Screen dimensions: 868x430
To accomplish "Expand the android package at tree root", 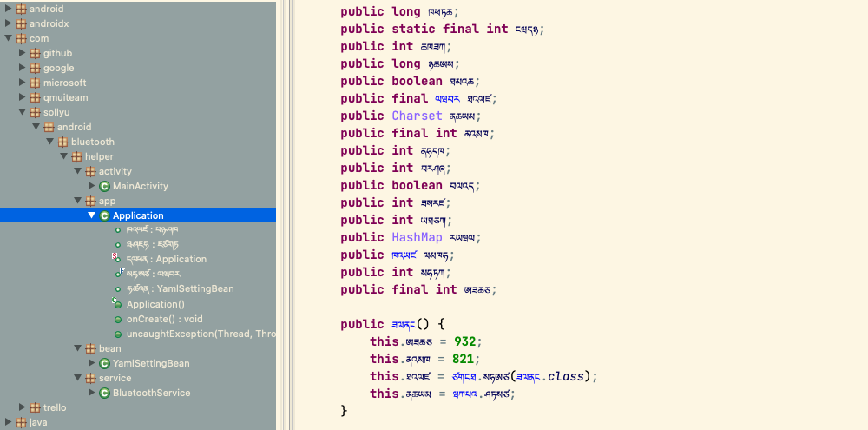I will coord(8,9).
